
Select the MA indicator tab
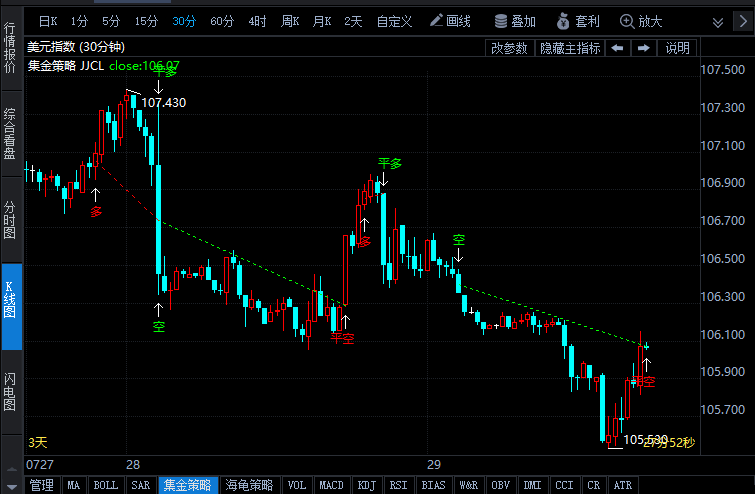(74, 485)
